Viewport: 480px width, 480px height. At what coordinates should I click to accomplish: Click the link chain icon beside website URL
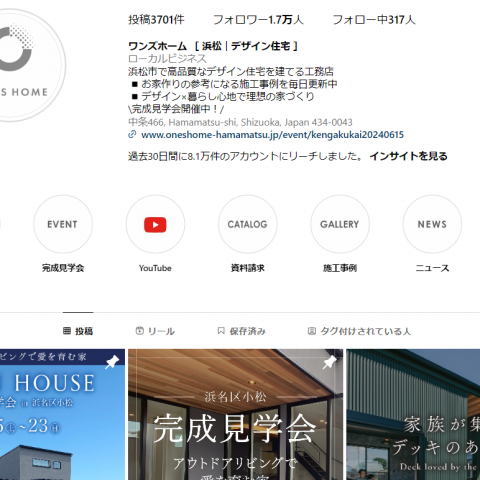[132, 134]
